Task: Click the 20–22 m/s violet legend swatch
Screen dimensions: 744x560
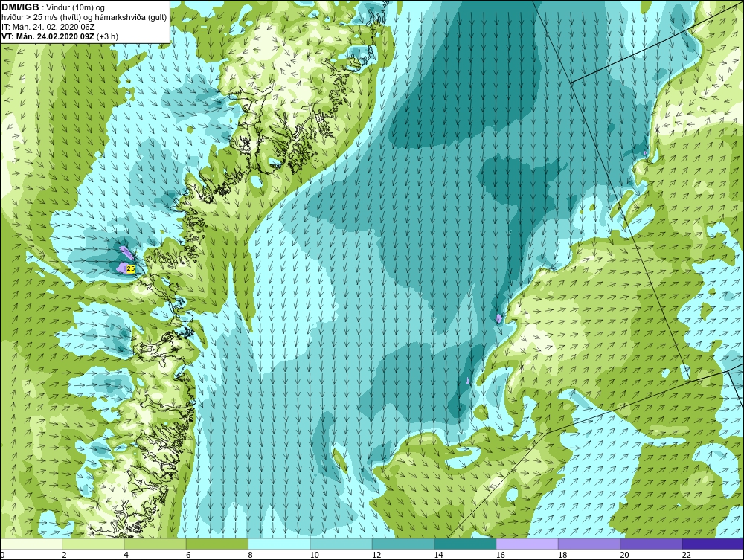Action: point(651,544)
